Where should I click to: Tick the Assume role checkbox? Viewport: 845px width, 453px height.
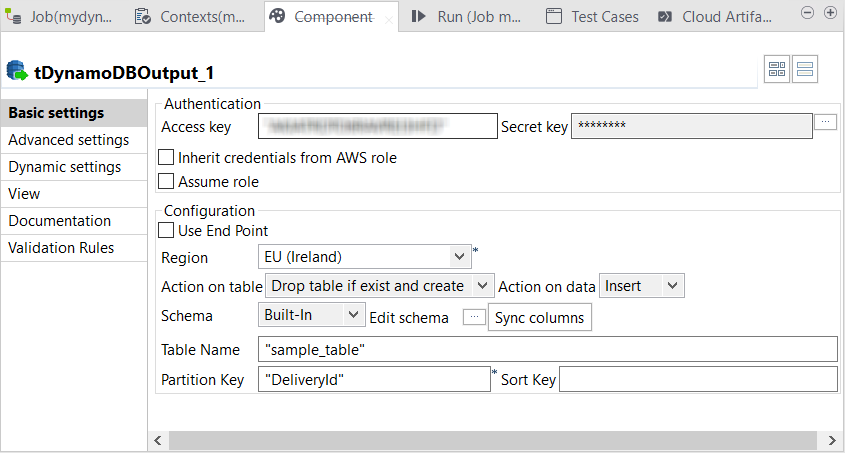point(166,182)
